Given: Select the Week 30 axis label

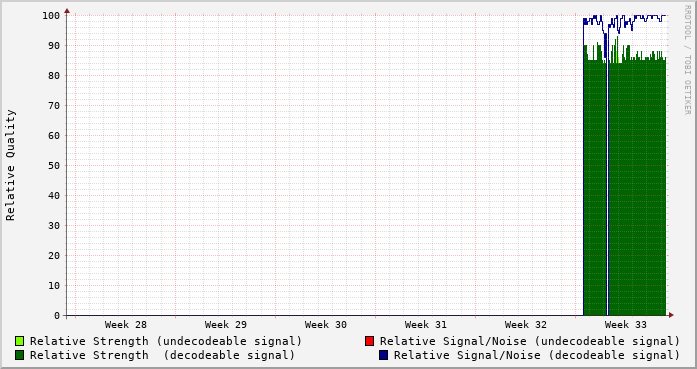Looking at the screenshot, I should pyautogui.click(x=326, y=325).
